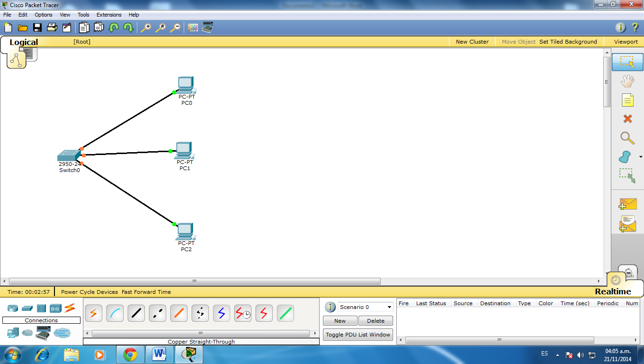Screen dimensions: 644x364
Task: Choose the WAN Emulation cloud icon
Action: (x=27, y=333)
